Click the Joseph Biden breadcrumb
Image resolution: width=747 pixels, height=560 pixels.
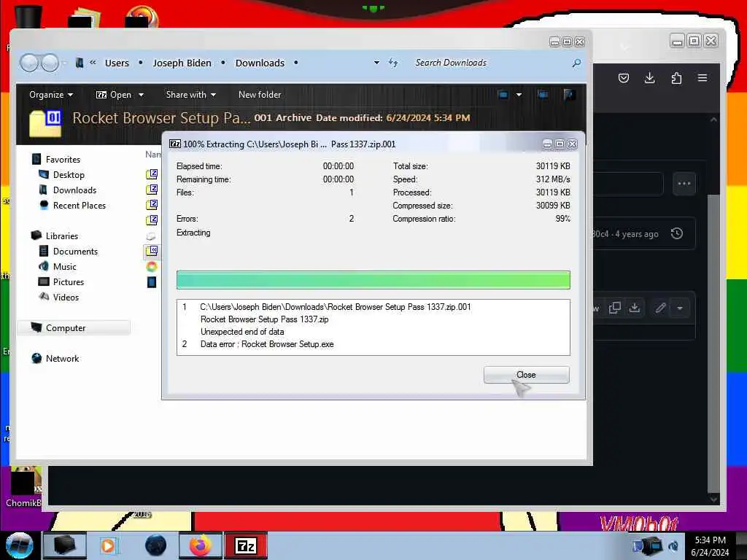point(182,63)
